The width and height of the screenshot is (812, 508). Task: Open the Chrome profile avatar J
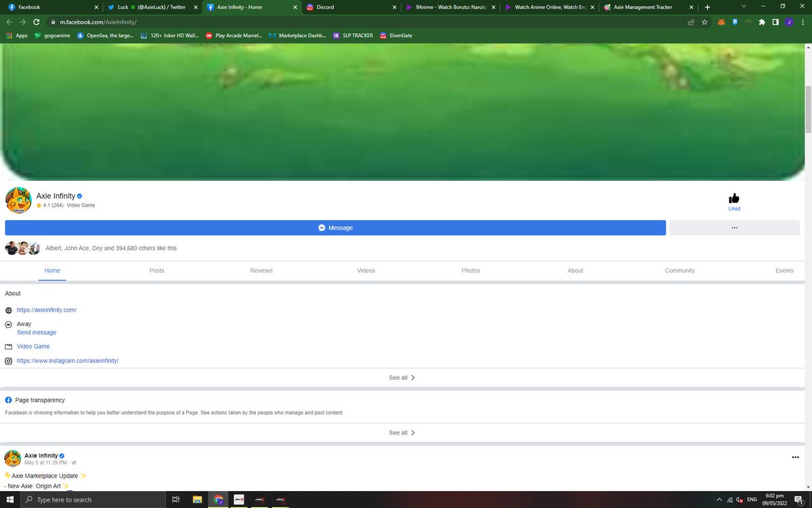(x=789, y=22)
